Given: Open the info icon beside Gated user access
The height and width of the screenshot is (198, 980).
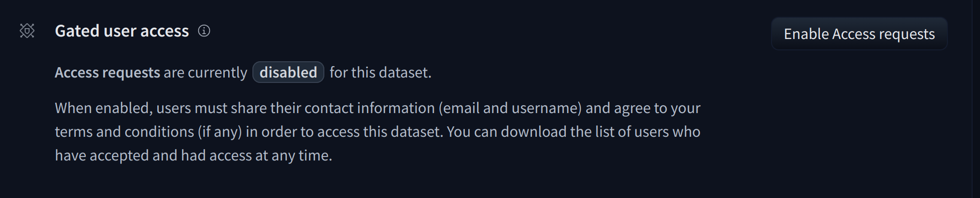Looking at the screenshot, I should [204, 31].
